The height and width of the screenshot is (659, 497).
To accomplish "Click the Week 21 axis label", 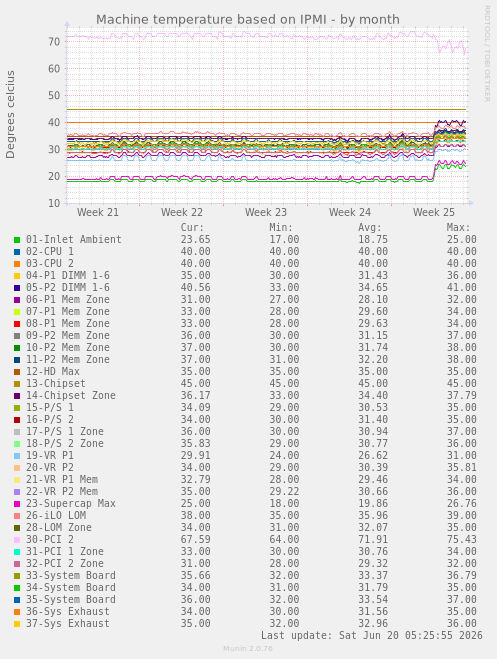I will pos(98,212).
